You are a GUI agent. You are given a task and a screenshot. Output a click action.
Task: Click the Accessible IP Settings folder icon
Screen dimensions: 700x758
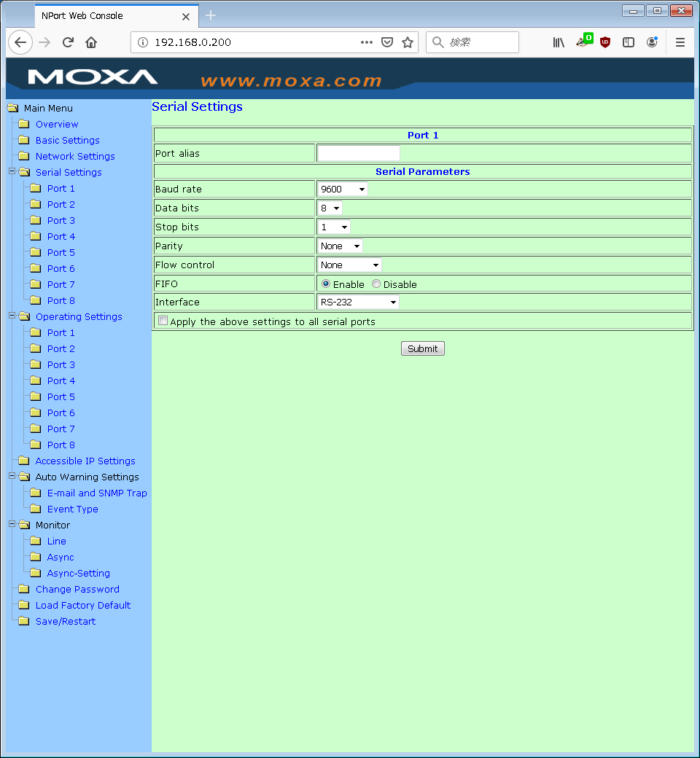pyautogui.click(x=24, y=460)
